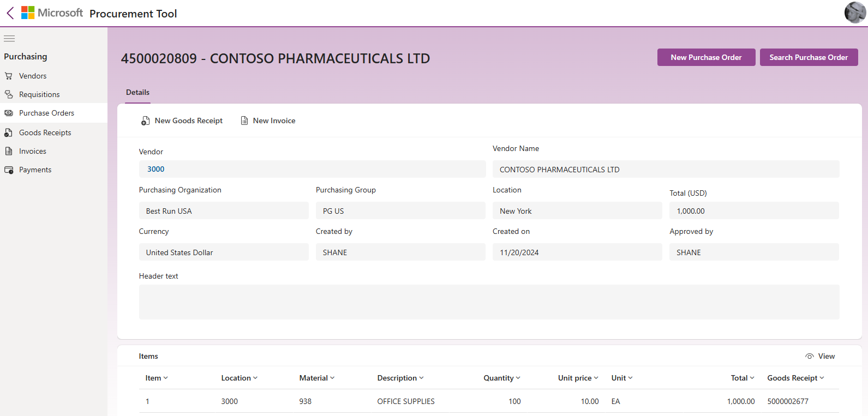Create a New Invoice

pyautogui.click(x=268, y=120)
